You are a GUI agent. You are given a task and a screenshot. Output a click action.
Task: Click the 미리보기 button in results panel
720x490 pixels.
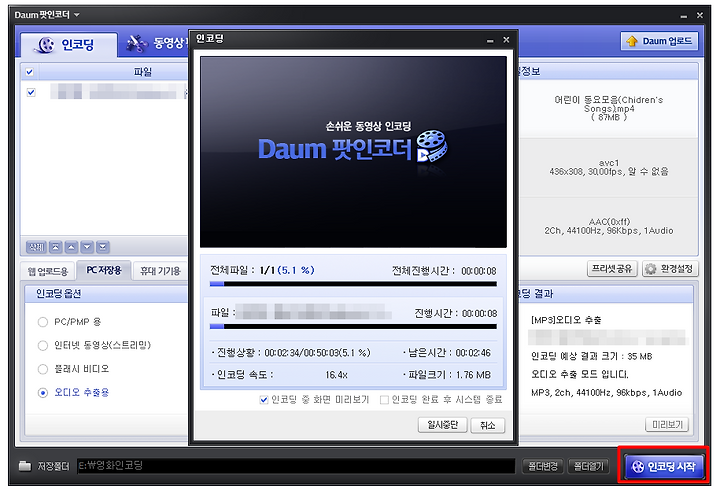(667, 425)
